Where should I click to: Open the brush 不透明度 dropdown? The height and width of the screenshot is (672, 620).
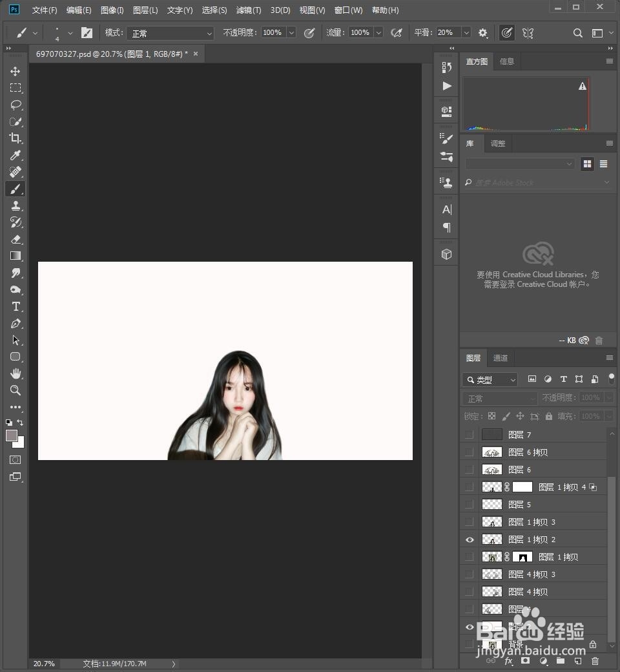coord(291,32)
